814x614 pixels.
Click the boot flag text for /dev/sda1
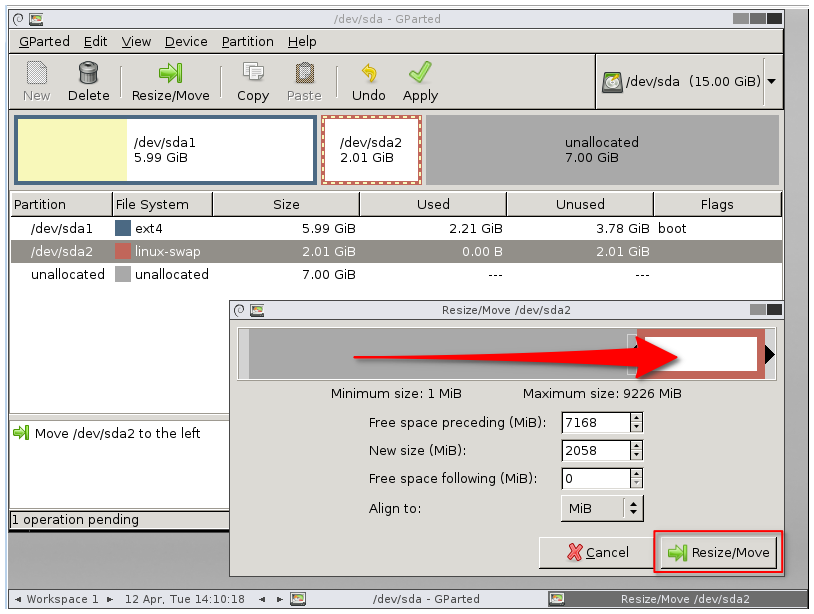(x=672, y=228)
